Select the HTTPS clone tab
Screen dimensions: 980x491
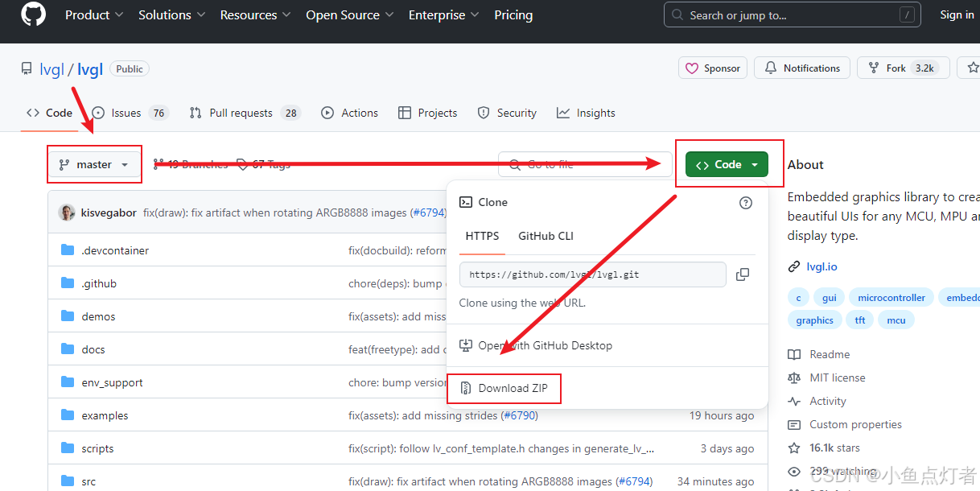pyautogui.click(x=482, y=236)
